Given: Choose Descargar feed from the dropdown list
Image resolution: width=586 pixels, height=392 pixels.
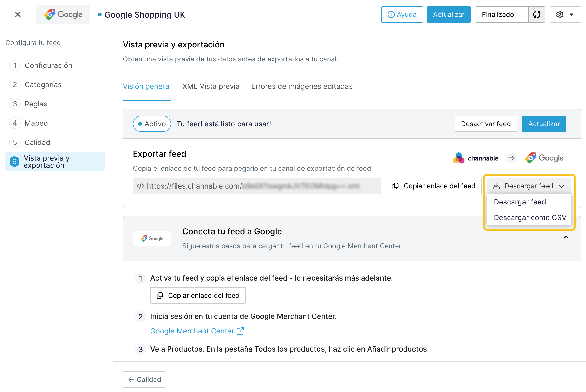Looking at the screenshot, I should (520, 202).
